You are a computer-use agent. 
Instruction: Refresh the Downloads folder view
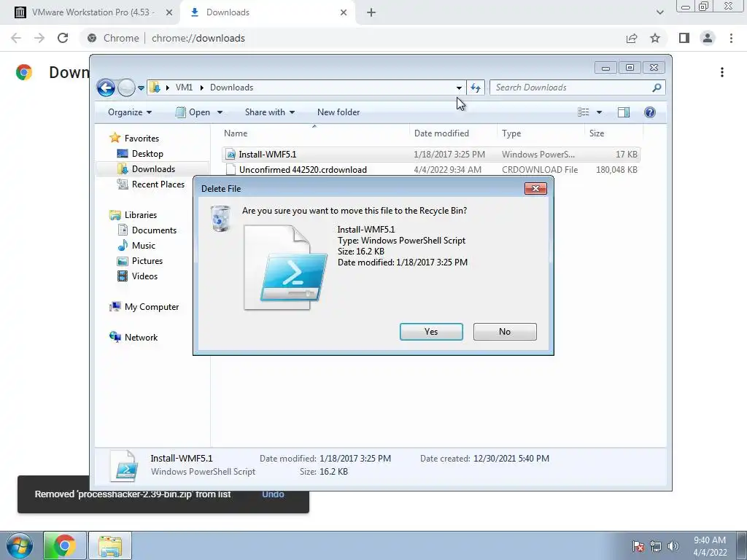pyautogui.click(x=476, y=87)
